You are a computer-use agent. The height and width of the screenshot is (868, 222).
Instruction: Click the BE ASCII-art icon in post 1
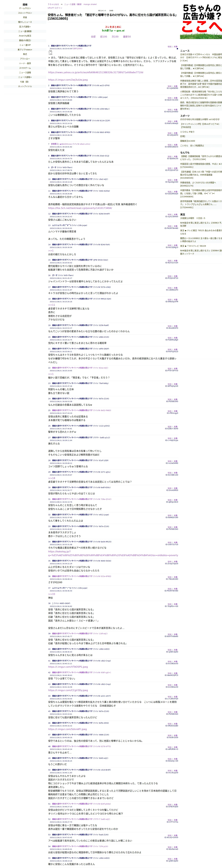pyautogui.click(x=50, y=53)
